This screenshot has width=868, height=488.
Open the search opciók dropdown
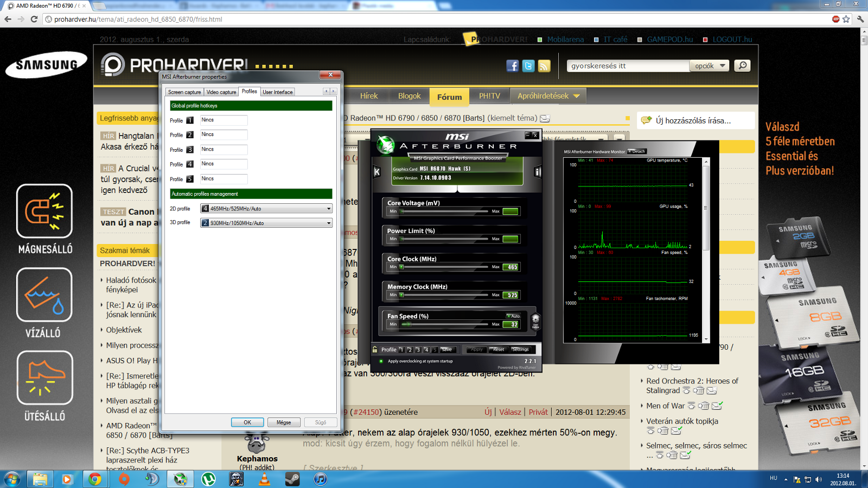[x=710, y=66]
